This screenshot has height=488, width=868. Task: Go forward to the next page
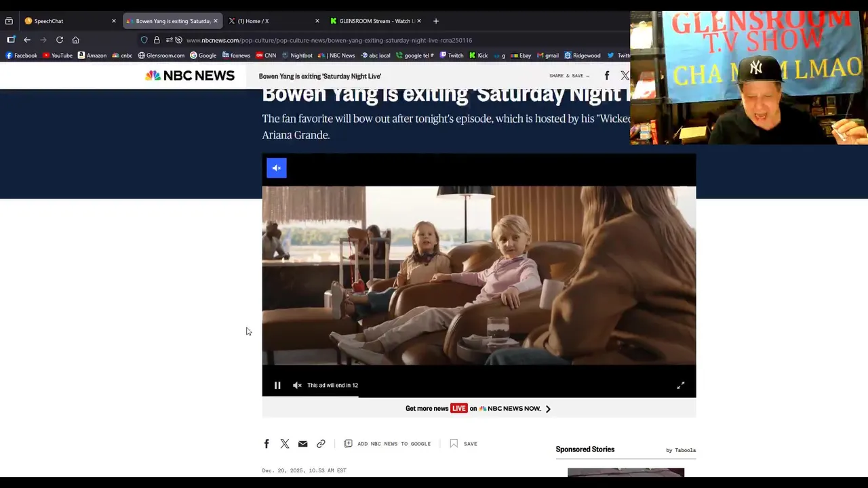[43, 40]
